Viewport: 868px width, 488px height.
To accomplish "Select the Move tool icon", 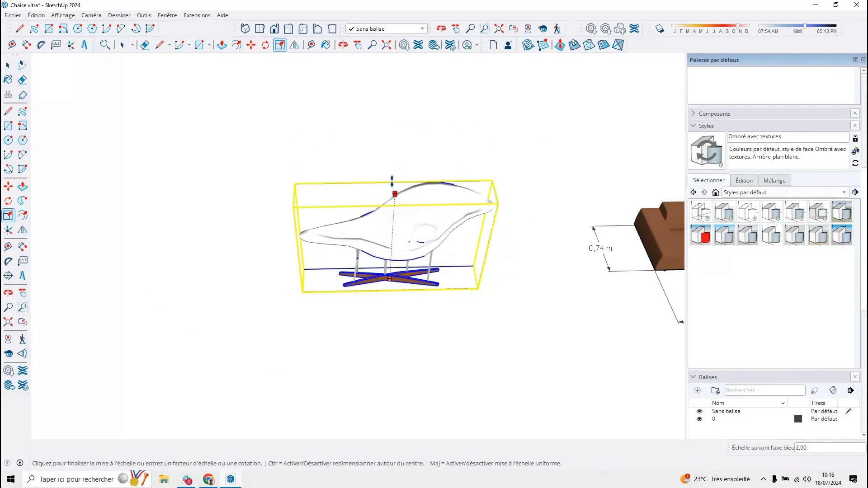I will point(9,185).
